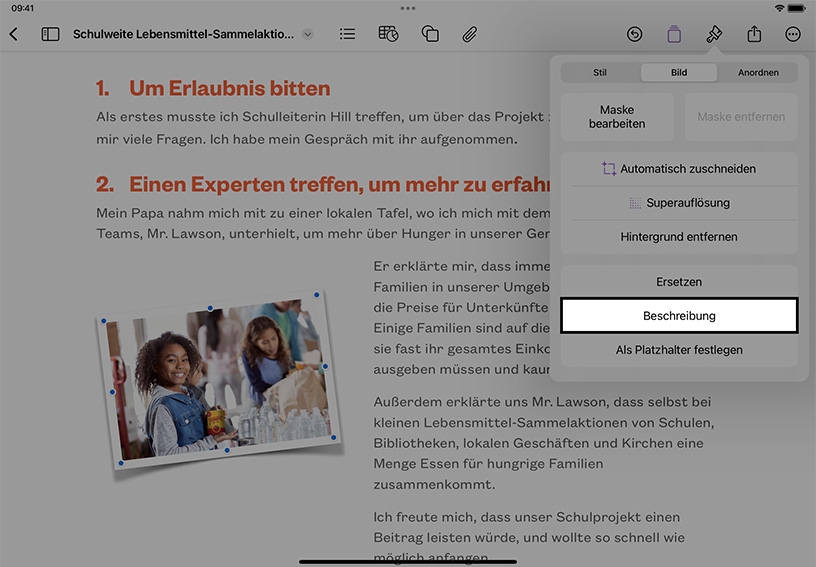Tap Maske bearbeiten button
Screen dimensions: 816x567
tap(617, 117)
